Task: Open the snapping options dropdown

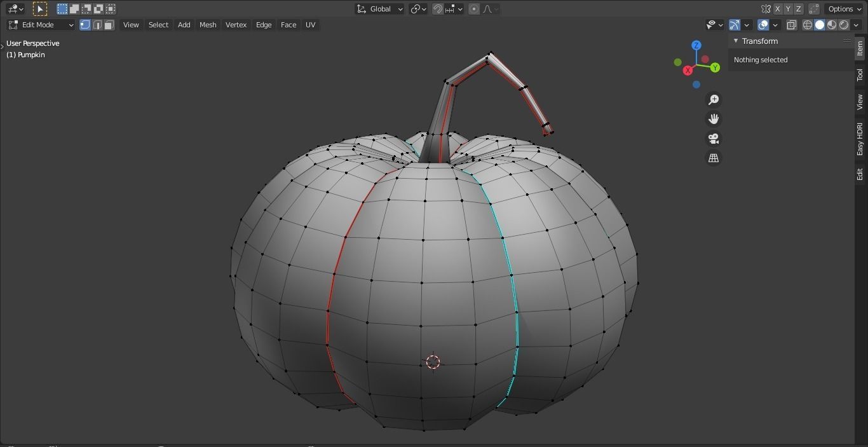Action: point(454,9)
